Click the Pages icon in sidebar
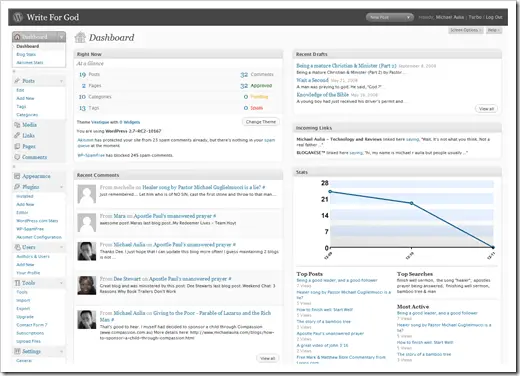This screenshot has width=520, height=376. coord(17,146)
